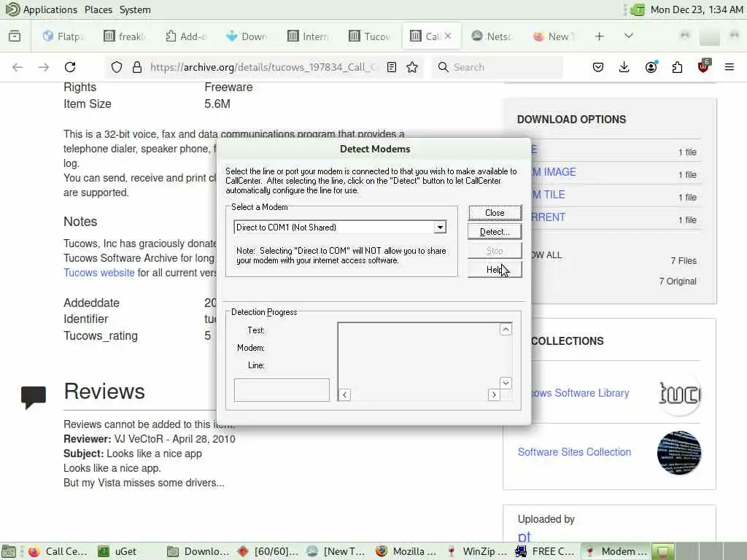747x560 pixels.
Task: Switch to the Flatpak tab
Action: [63, 36]
